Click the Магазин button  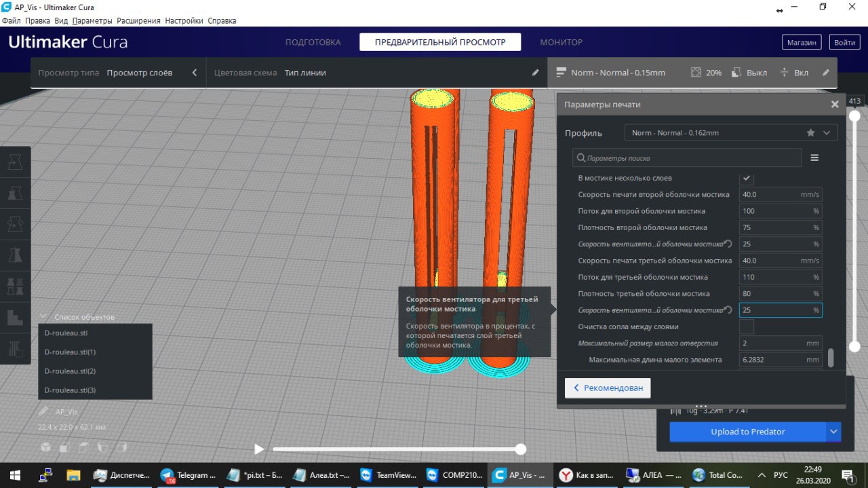click(x=802, y=42)
